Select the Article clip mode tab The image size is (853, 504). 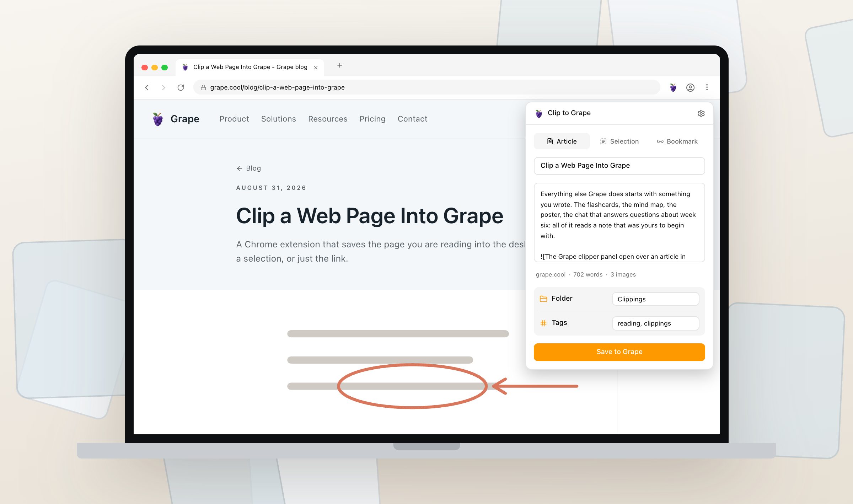tap(562, 141)
